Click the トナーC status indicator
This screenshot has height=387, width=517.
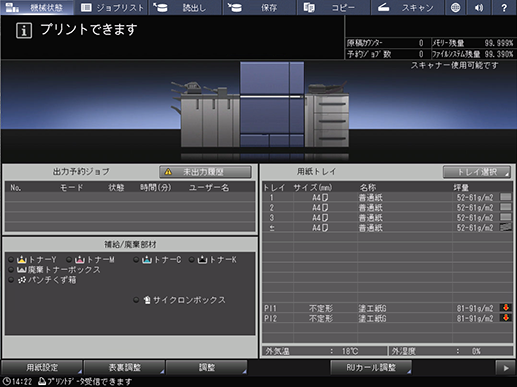pos(136,259)
